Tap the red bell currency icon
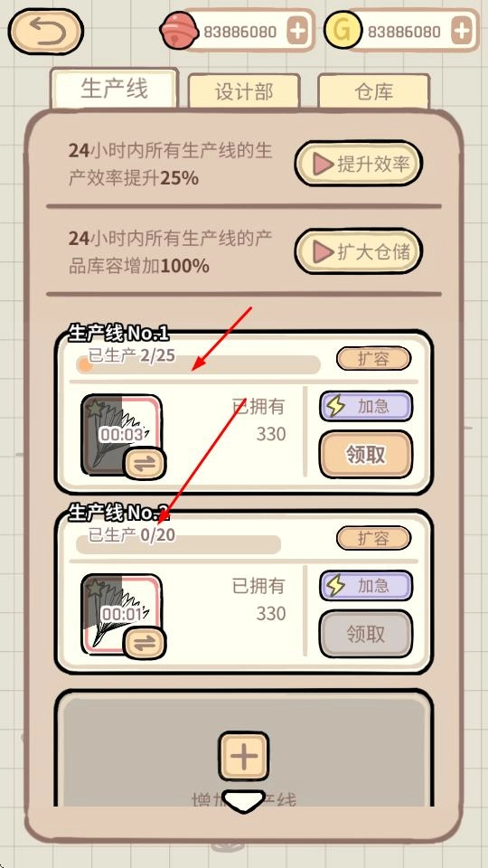This screenshot has height=868, width=488. coord(179,31)
